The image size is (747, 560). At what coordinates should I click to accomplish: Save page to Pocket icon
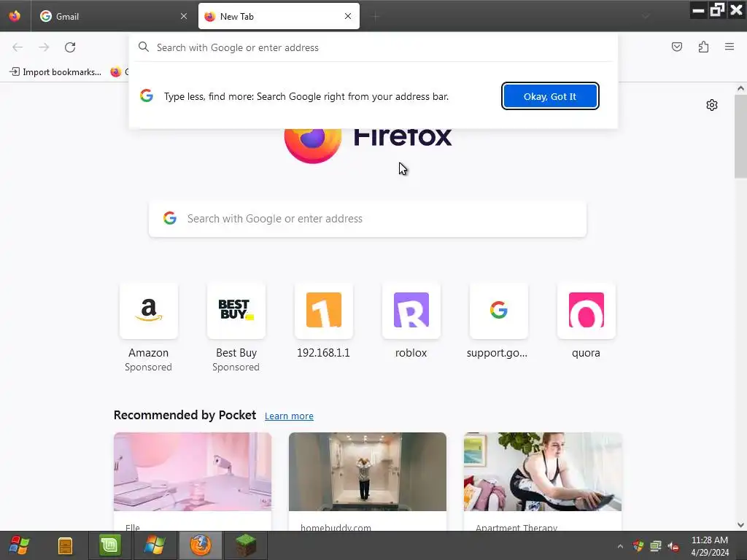tap(676, 47)
